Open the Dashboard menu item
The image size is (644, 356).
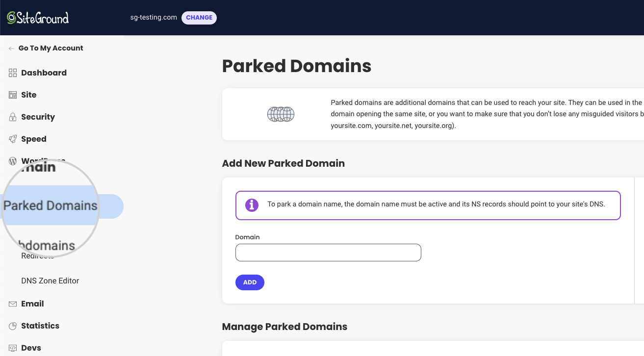pyautogui.click(x=44, y=73)
